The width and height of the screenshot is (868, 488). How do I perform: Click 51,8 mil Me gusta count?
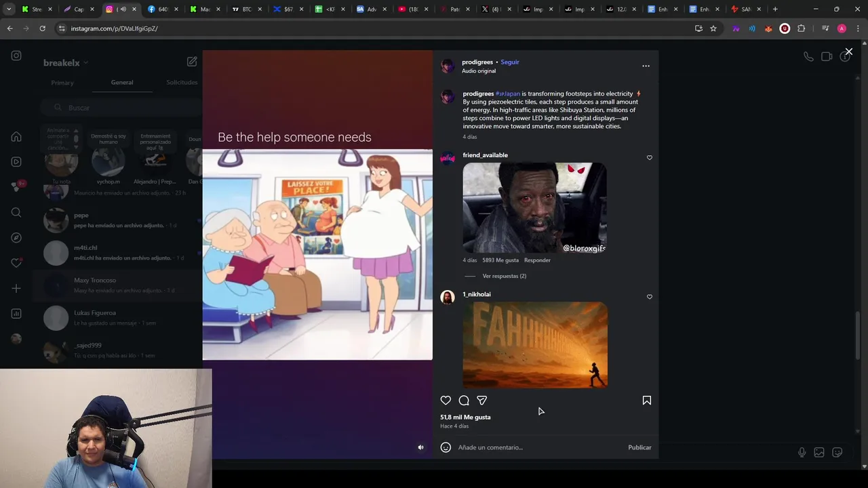[465, 417]
